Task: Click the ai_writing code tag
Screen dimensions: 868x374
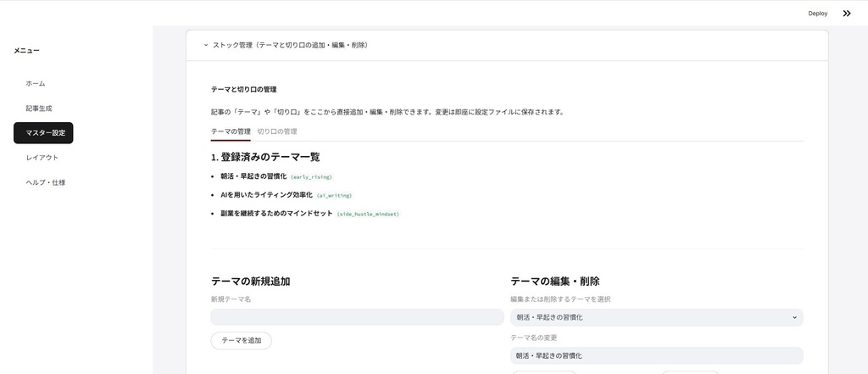Action: (x=334, y=196)
